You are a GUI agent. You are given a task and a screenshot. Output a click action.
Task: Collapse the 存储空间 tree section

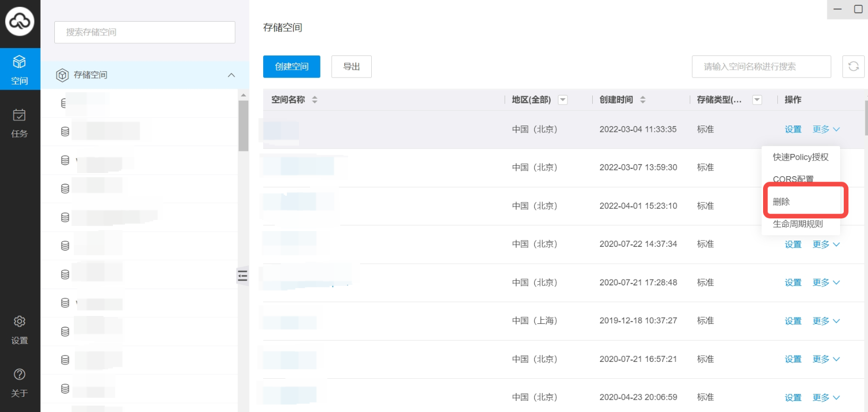231,75
